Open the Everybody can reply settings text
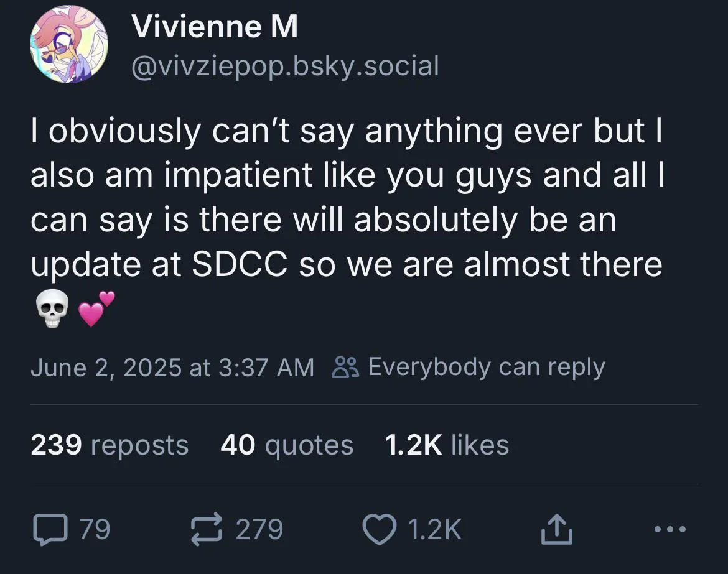 pyautogui.click(x=486, y=367)
